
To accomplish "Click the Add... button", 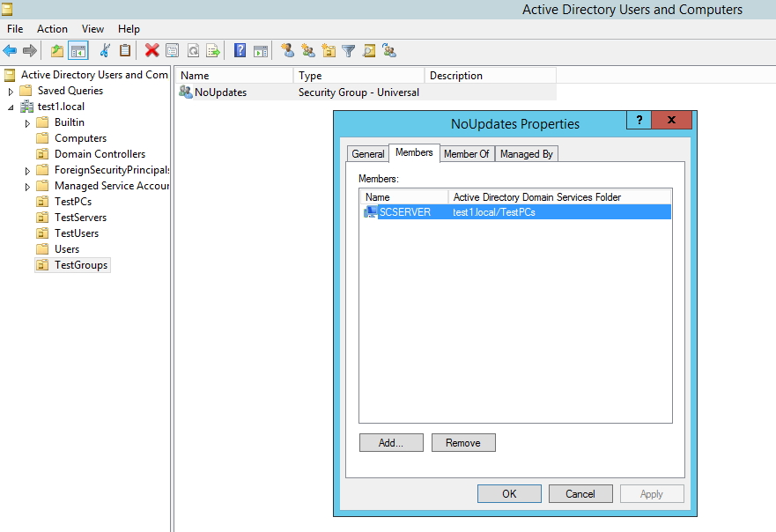I will tap(391, 443).
